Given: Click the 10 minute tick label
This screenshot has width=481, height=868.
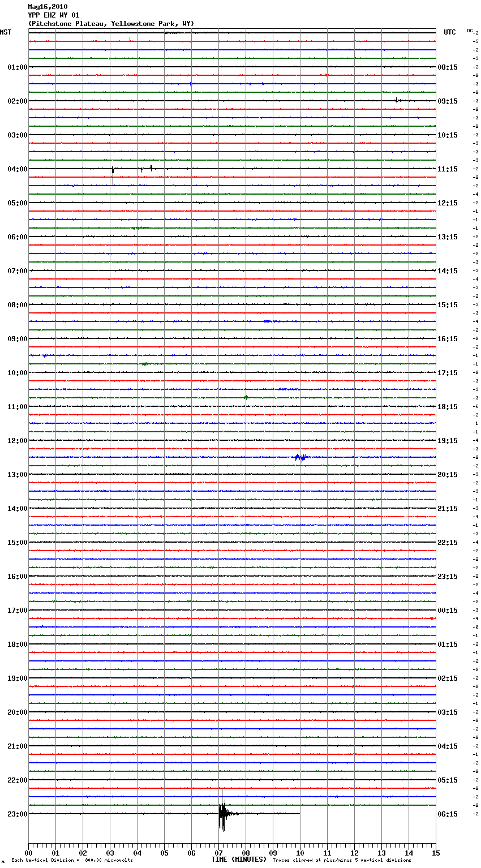Looking at the screenshot, I should (300, 853).
